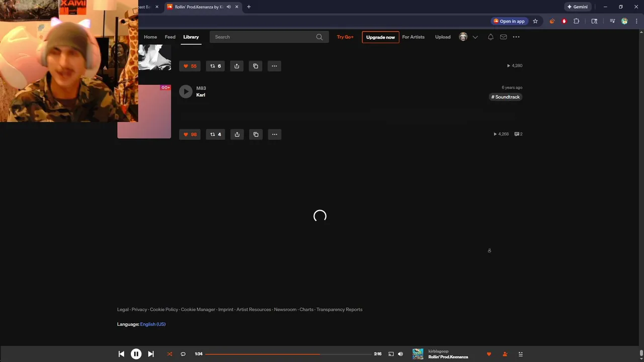Open the orange extension icon
Image resolution: width=644 pixels, height=362 pixels.
coord(552,21)
